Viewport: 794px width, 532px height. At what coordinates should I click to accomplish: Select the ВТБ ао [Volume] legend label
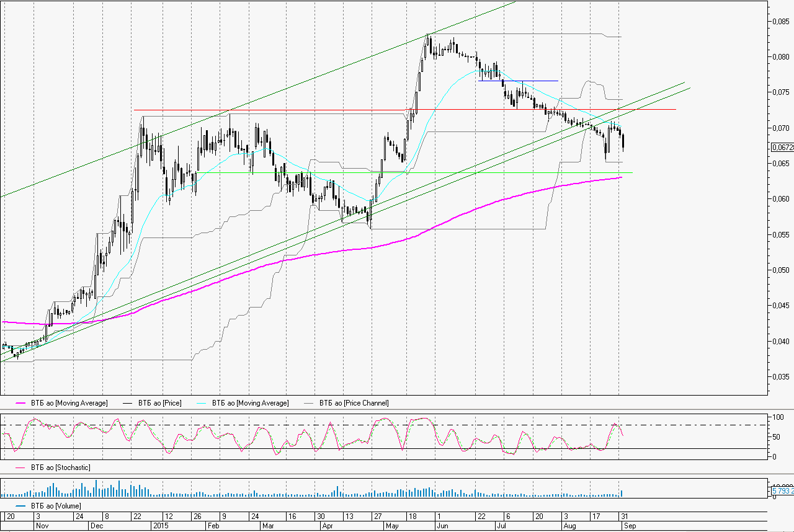tap(57, 507)
